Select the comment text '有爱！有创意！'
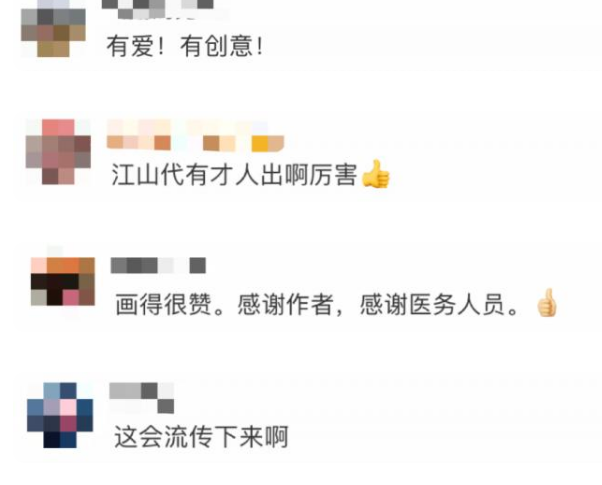This screenshot has height=485, width=602. pos(185,46)
